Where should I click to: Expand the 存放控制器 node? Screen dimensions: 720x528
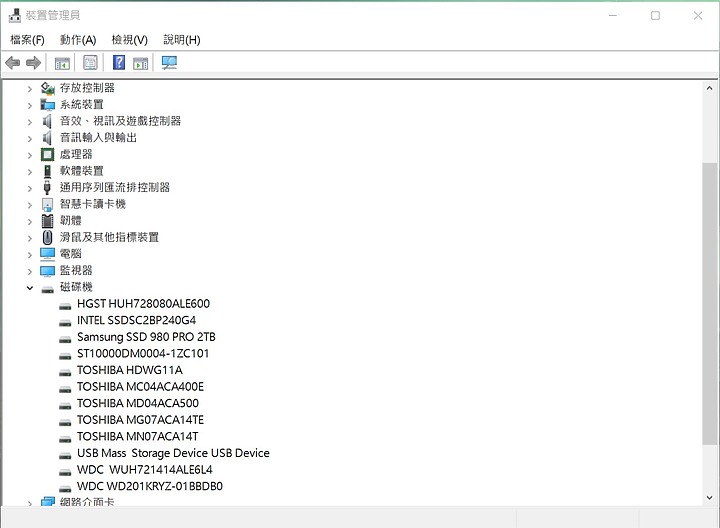pos(30,89)
